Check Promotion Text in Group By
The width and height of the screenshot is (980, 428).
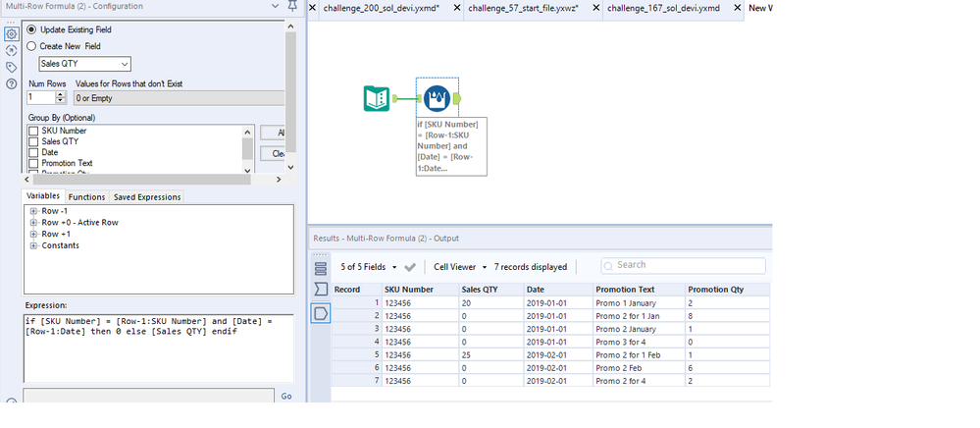point(33,163)
